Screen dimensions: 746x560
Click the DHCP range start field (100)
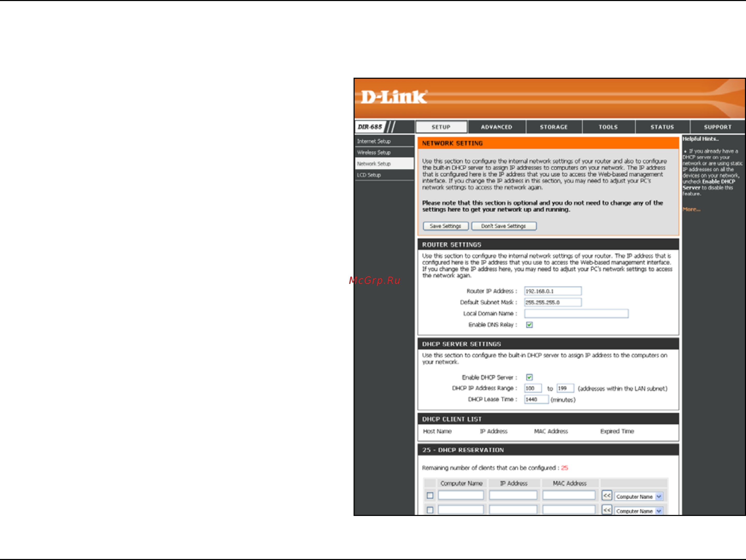(533, 388)
